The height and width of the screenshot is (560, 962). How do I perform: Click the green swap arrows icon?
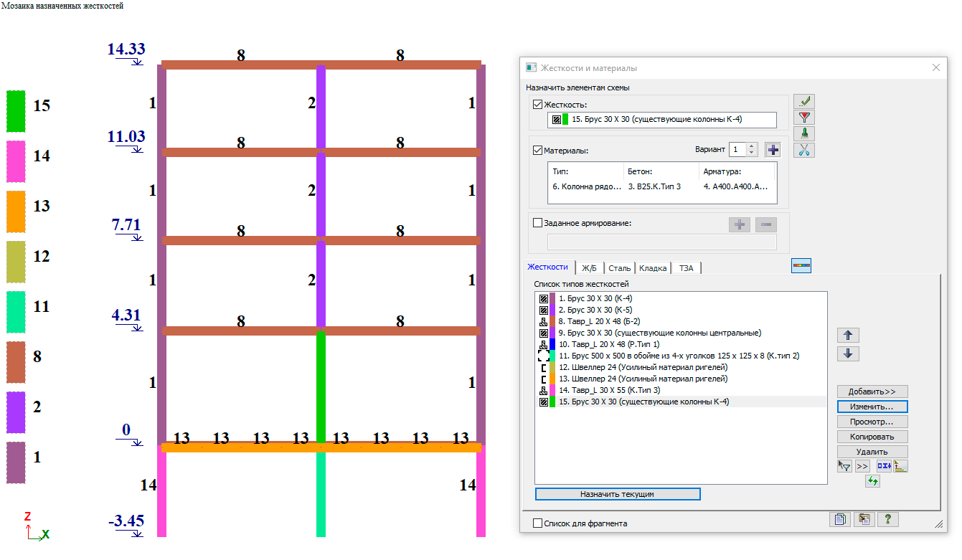(872, 481)
